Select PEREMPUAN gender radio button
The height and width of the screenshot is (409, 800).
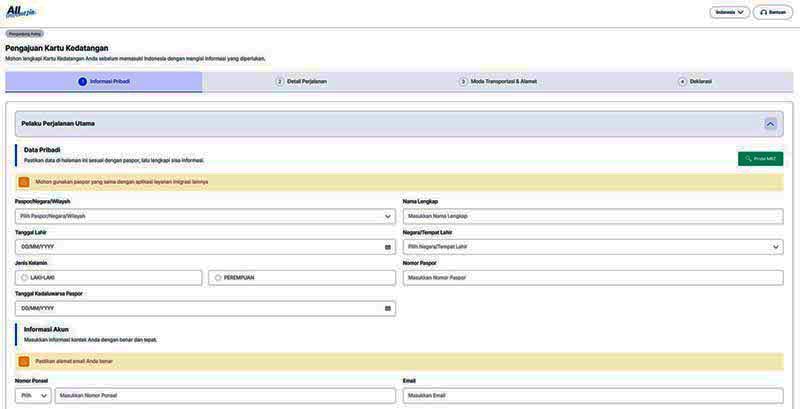tap(218, 278)
